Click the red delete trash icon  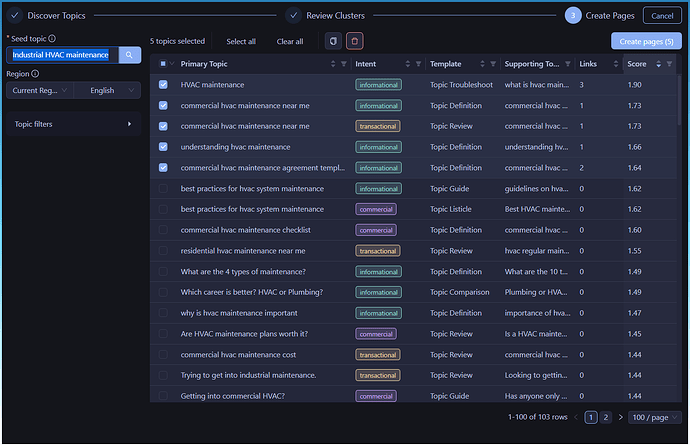pos(355,41)
